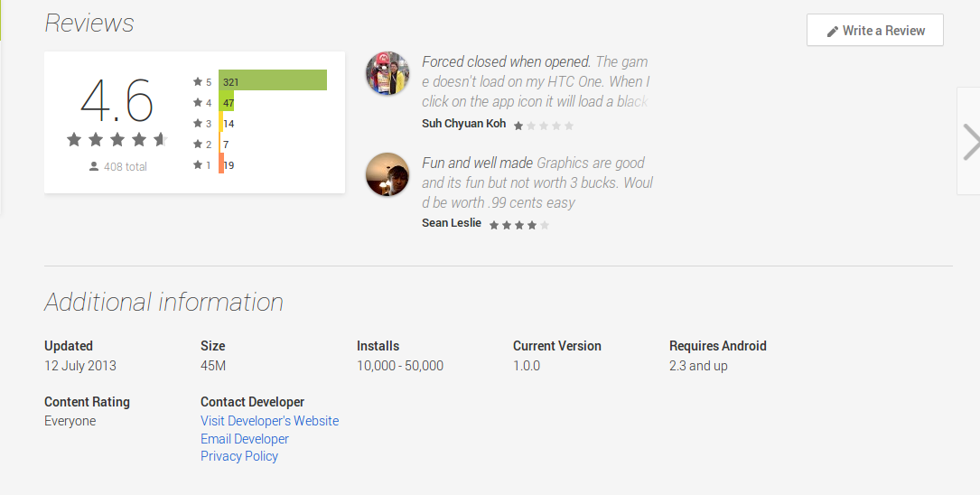The image size is (980, 495).
Task: Click the star icon of the 4 row
Action: [198, 102]
